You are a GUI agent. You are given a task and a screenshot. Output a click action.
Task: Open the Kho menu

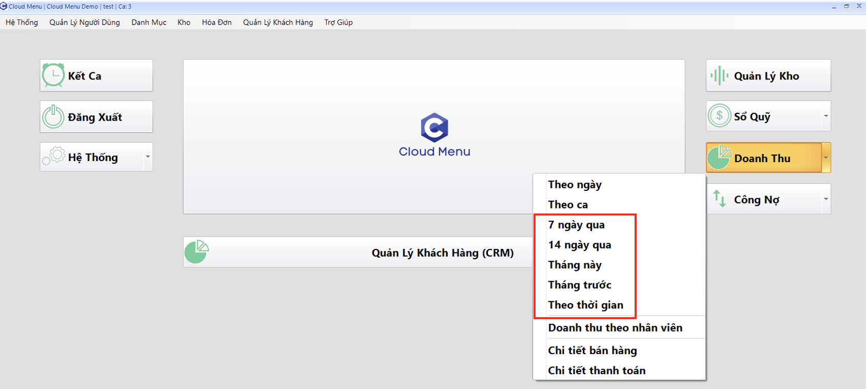184,22
